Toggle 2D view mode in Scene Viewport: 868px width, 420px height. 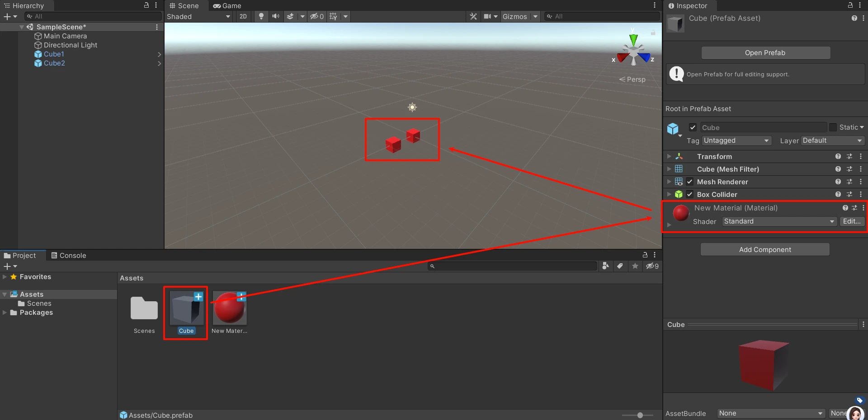point(243,16)
